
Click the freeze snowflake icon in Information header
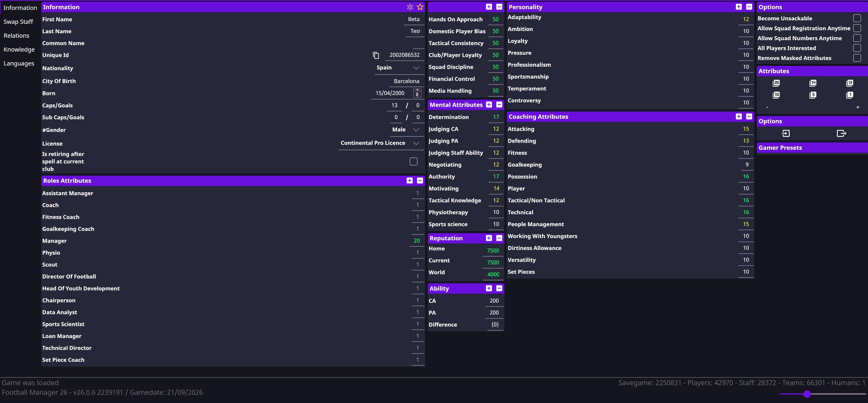click(x=410, y=7)
